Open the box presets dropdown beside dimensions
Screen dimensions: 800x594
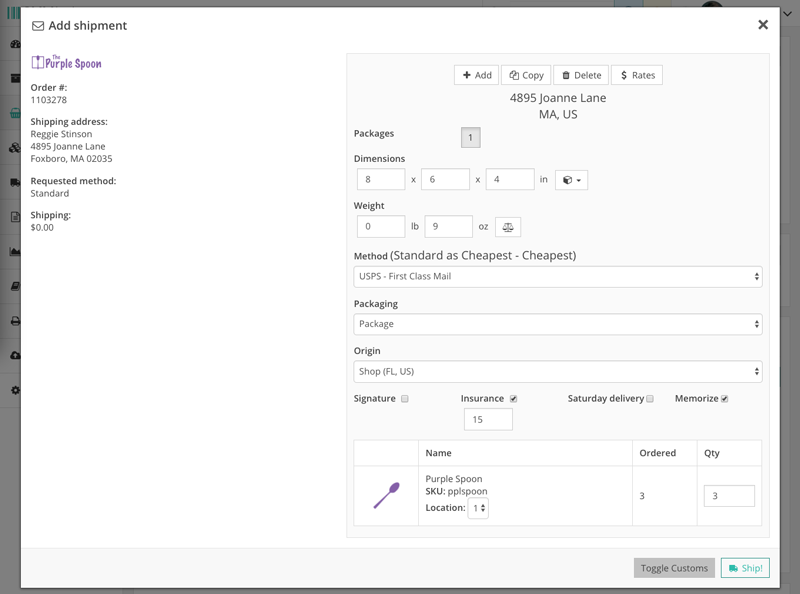(x=571, y=180)
